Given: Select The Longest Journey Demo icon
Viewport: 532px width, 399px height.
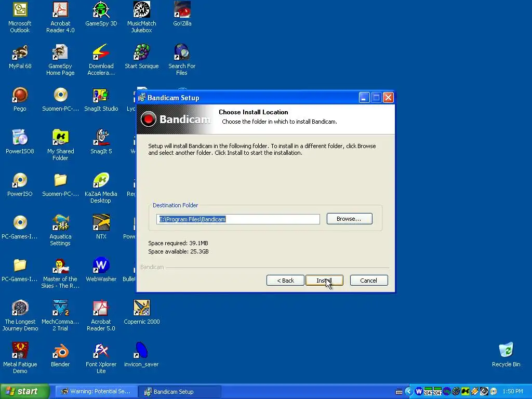Looking at the screenshot, I should [x=20, y=315].
